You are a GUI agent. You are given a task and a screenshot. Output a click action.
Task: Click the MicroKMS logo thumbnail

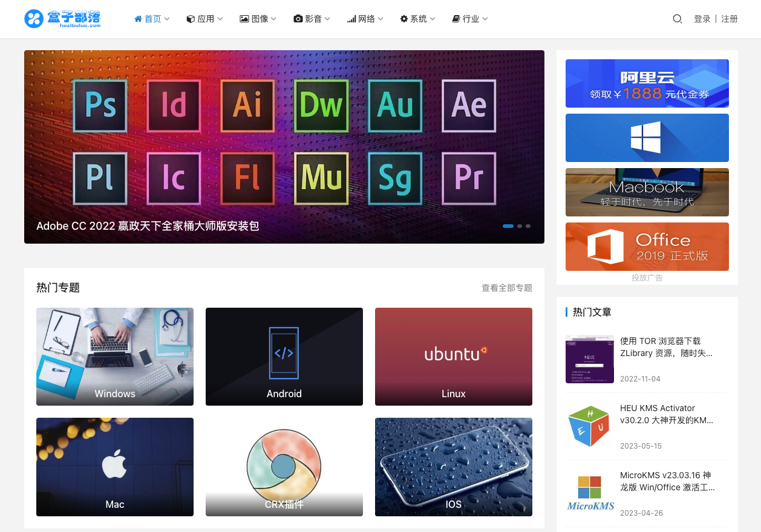point(590,493)
